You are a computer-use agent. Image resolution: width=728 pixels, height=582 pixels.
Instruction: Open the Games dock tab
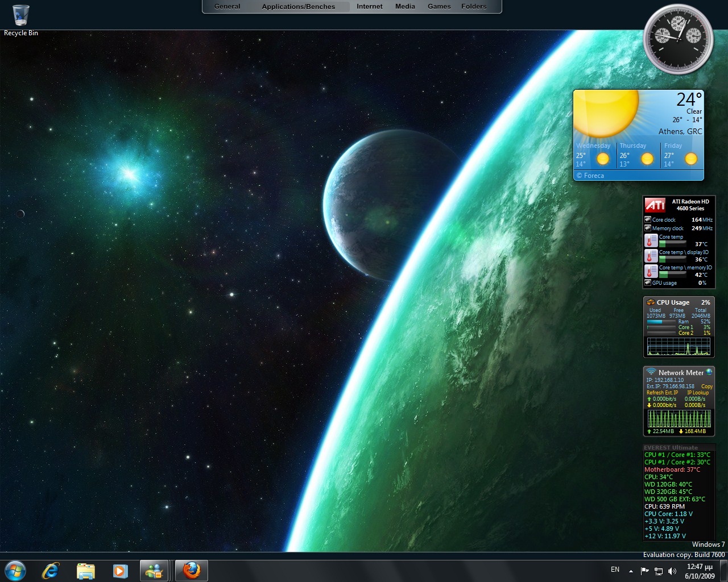[x=439, y=7]
